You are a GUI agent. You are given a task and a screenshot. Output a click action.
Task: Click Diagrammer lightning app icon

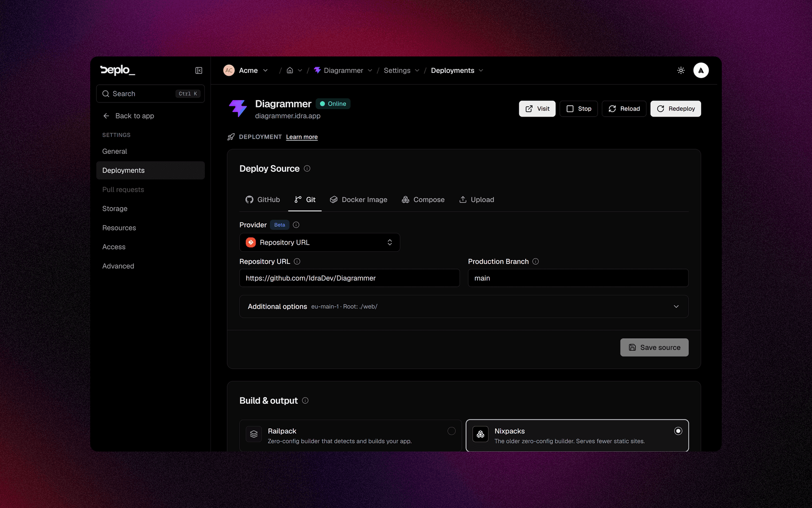point(238,108)
